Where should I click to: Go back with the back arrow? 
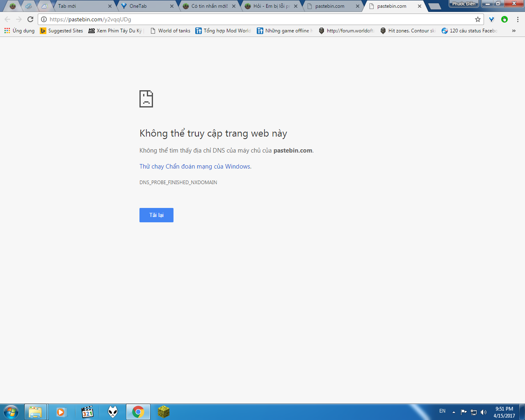pyautogui.click(x=7, y=19)
